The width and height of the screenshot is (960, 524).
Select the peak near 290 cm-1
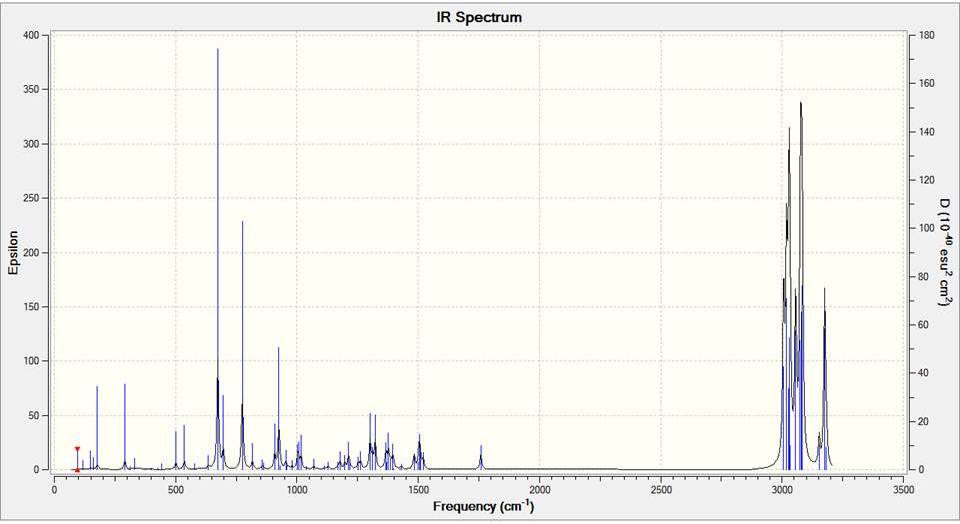(x=125, y=427)
